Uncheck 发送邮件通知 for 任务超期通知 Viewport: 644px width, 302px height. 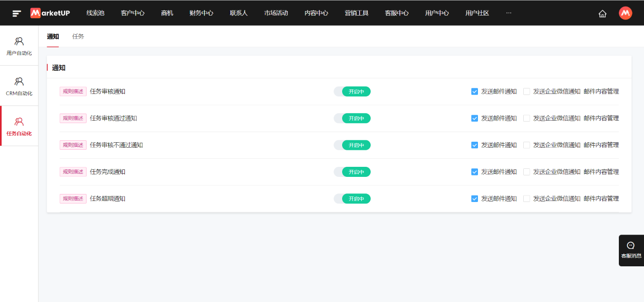click(x=474, y=198)
